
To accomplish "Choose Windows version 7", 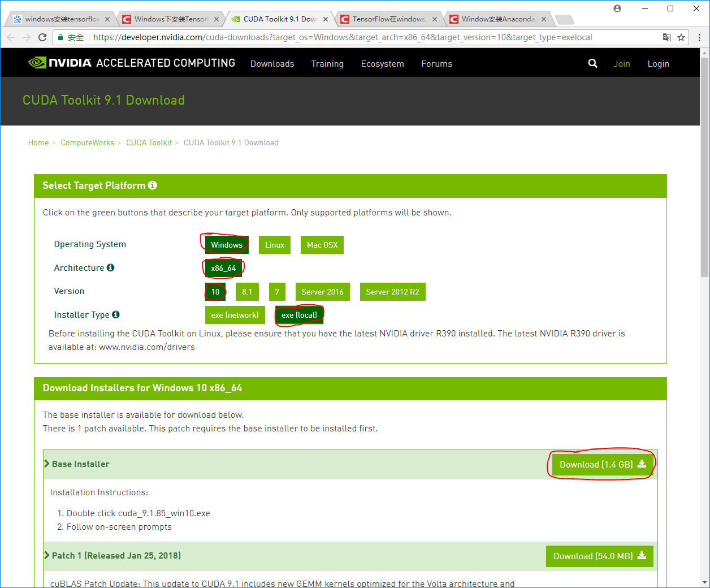I will (277, 292).
